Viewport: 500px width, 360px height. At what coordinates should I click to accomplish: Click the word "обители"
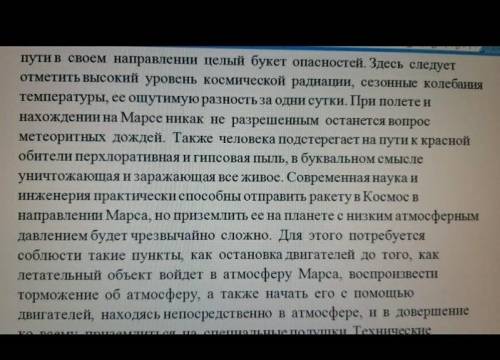click(x=46, y=156)
